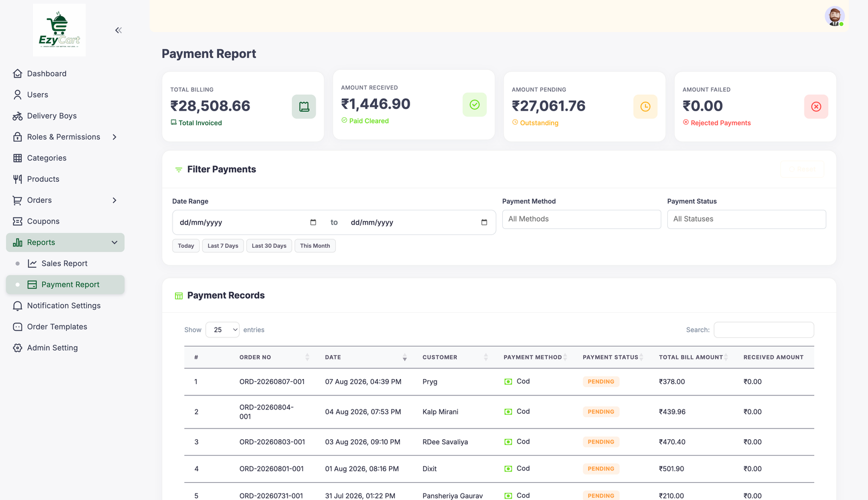This screenshot has height=500, width=868.
Task: Open calendar picker for start date
Action: coord(313,222)
